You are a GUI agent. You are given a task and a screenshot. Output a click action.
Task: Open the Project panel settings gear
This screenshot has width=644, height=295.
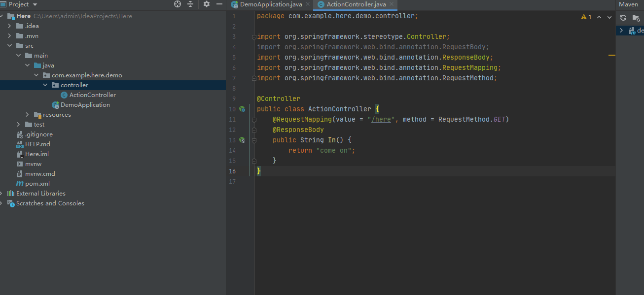tap(207, 4)
